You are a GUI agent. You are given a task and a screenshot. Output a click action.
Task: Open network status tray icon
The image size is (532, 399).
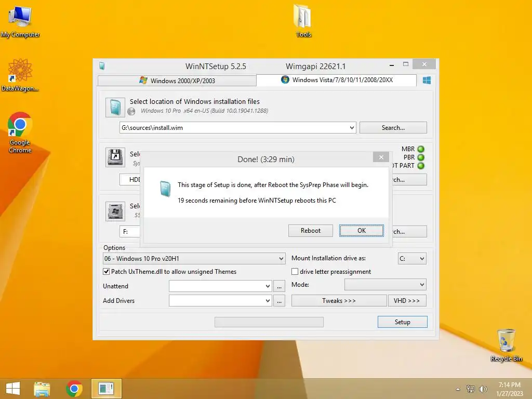click(x=471, y=389)
